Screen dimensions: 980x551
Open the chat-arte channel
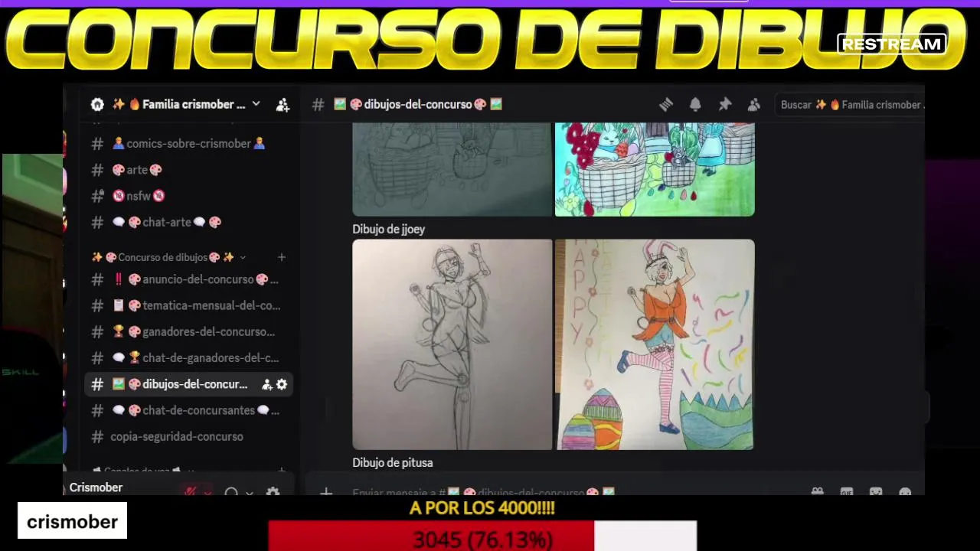click(x=188, y=222)
